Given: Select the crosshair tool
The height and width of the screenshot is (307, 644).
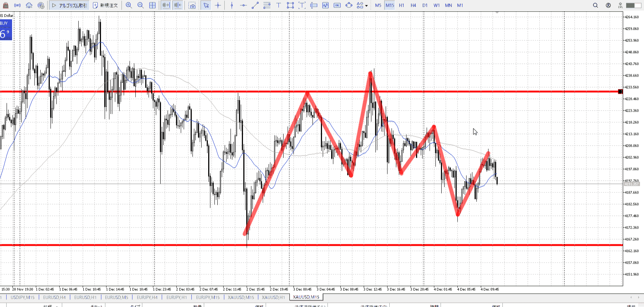Looking at the screenshot, I should (218, 5).
